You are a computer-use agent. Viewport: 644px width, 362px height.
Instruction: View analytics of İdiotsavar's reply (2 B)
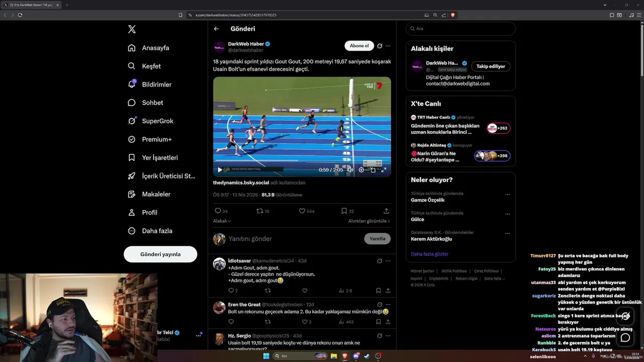[x=346, y=291]
